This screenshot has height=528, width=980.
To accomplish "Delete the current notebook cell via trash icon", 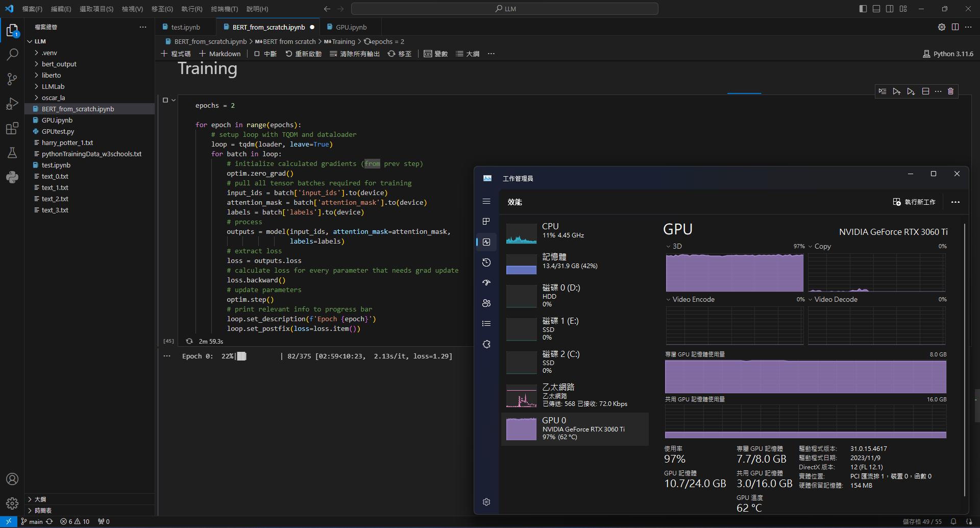I will [950, 91].
